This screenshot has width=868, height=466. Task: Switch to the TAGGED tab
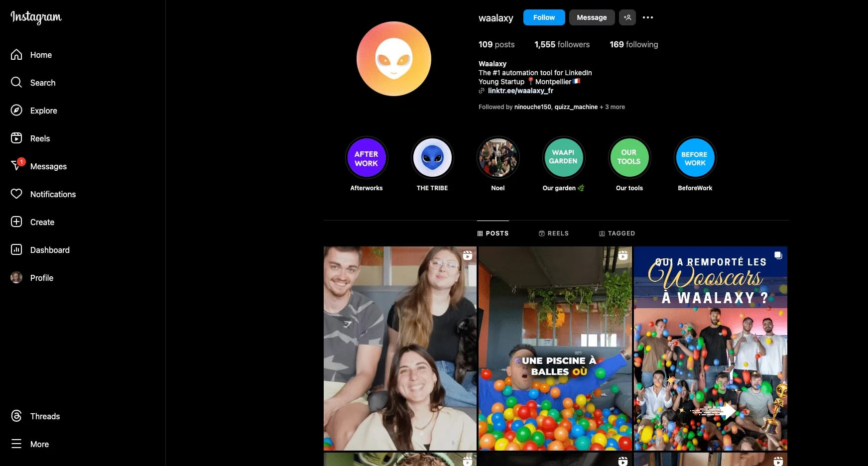(617, 233)
